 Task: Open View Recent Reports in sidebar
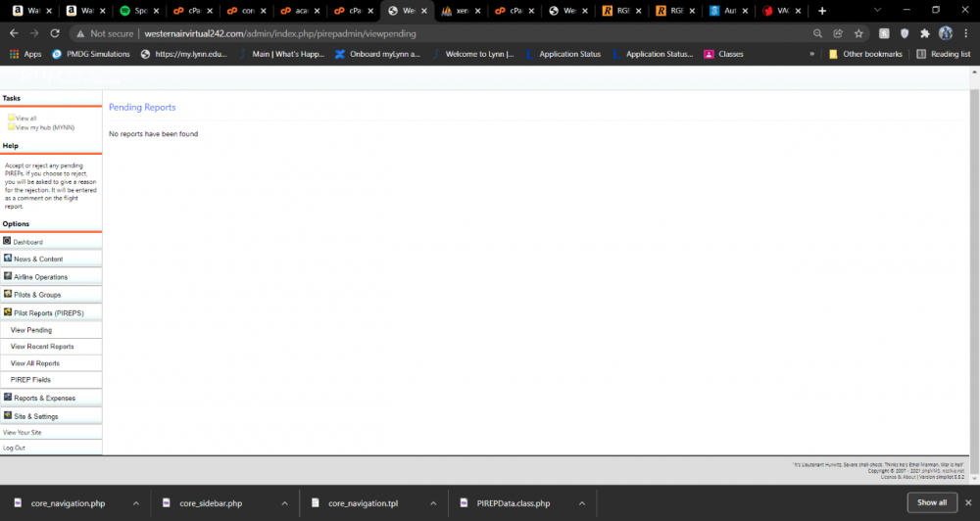(x=42, y=347)
